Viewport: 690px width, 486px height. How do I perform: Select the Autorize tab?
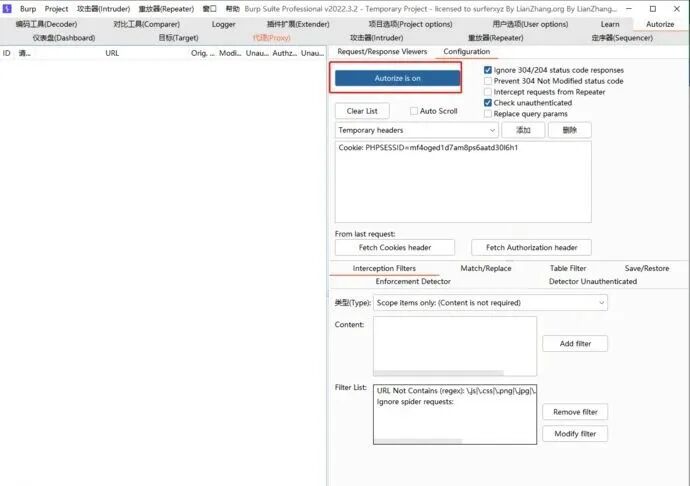660,24
